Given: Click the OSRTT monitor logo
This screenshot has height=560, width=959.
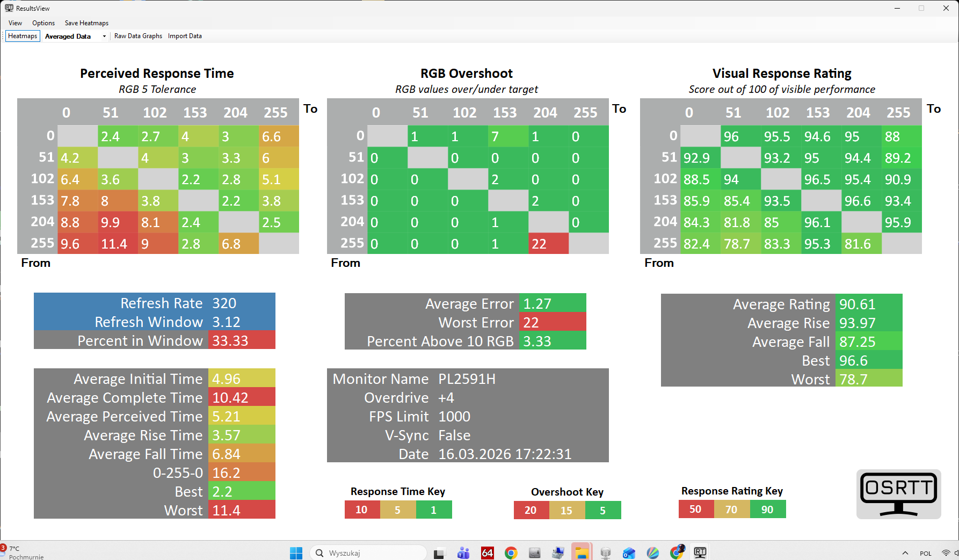Looking at the screenshot, I should pos(898,494).
